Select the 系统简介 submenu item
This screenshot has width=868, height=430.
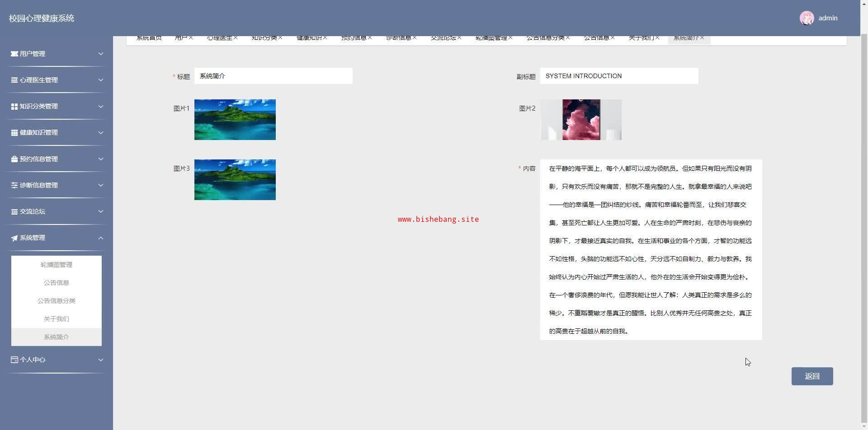coord(57,337)
